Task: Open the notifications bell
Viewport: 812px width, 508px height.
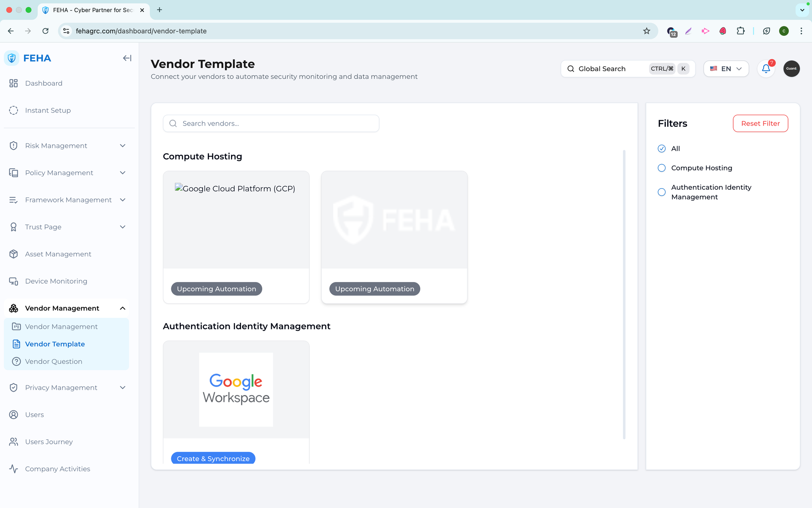Action: tap(766, 69)
